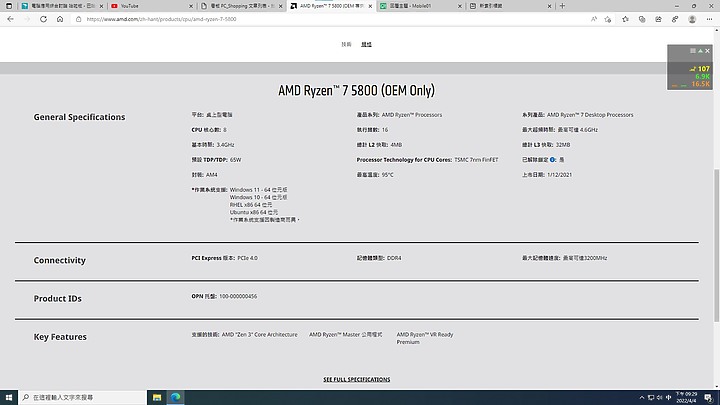The width and height of the screenshot is (720, 405).
Task: Click the address bar URL
Action: tap(161, 19)
